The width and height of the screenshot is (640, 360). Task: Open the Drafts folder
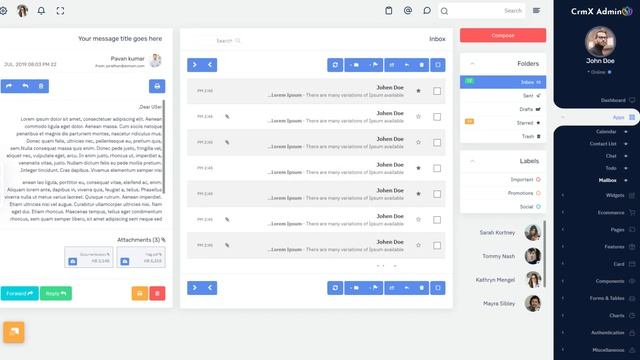click(x=503, y=109)
